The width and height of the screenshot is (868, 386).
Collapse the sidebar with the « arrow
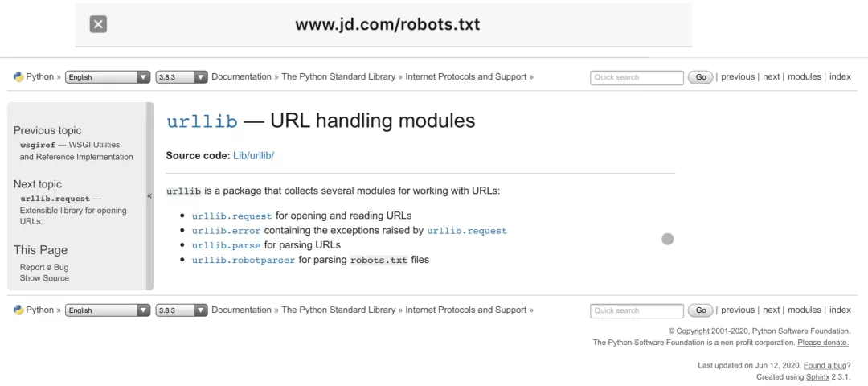click(149, 195)
